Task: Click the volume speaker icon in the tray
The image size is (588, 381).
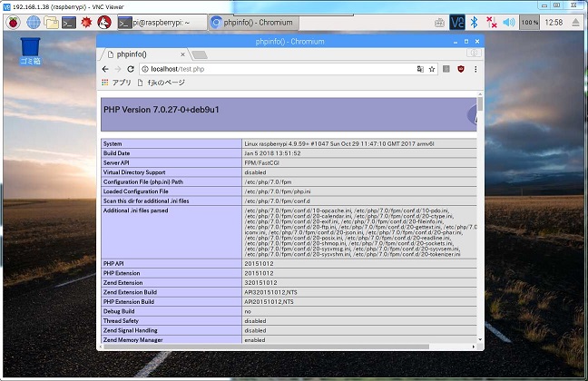Action: pyautogui.click(x=509, y=23)
